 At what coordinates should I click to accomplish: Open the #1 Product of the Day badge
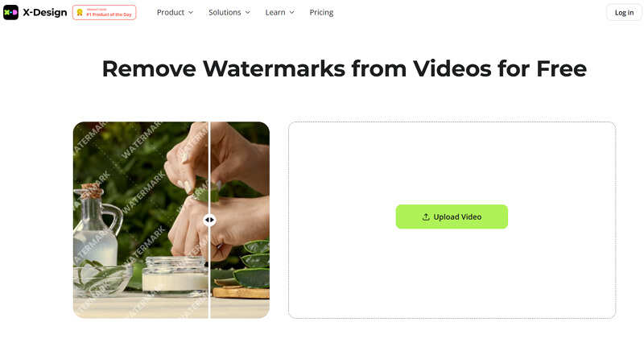(x=105, y=13)
